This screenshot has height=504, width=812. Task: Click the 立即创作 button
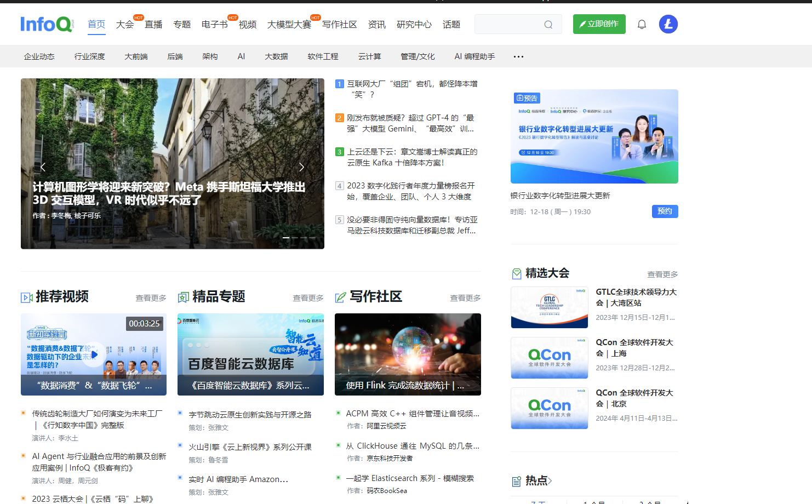599,24
